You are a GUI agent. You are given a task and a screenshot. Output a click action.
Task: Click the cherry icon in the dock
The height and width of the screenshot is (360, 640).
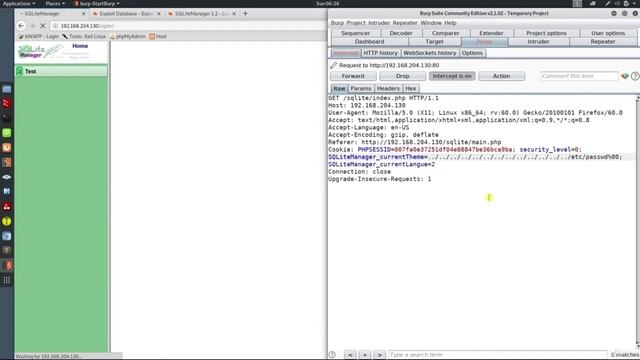click(7, 207)
